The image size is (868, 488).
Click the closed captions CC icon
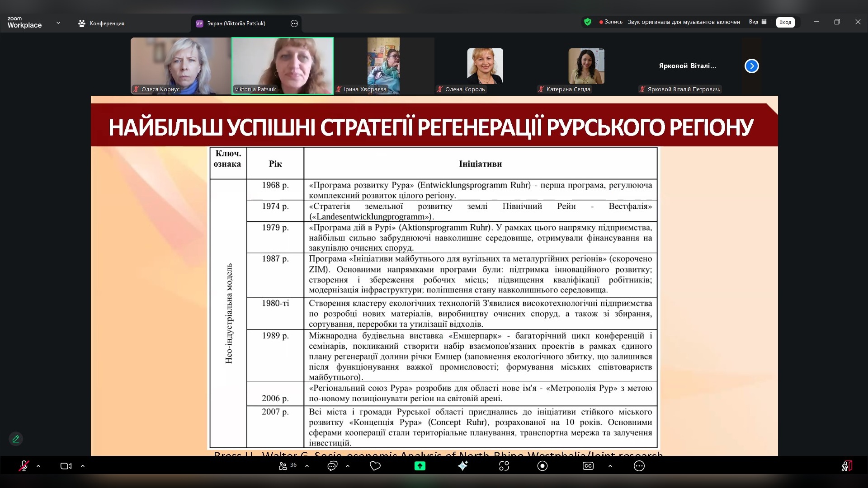[588, 466]
